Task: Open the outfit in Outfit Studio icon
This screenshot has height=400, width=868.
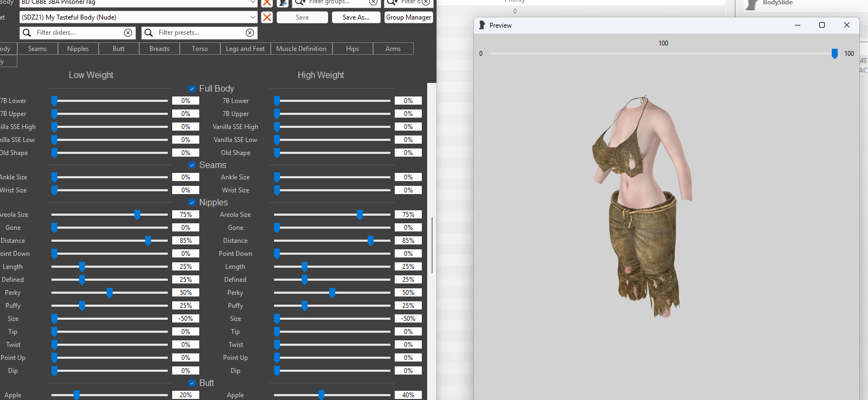Action: [x=283, y=3]
